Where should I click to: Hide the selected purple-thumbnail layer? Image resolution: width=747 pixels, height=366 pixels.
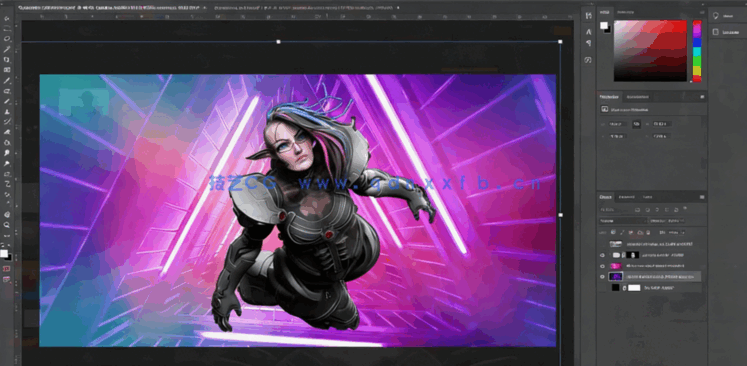pos(603,277)
